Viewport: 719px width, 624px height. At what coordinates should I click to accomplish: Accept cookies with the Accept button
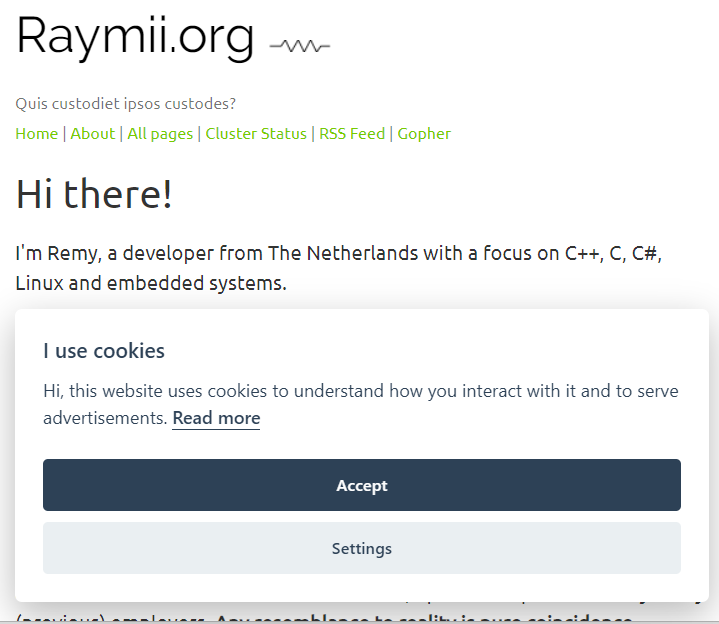[x=361, y=485]
